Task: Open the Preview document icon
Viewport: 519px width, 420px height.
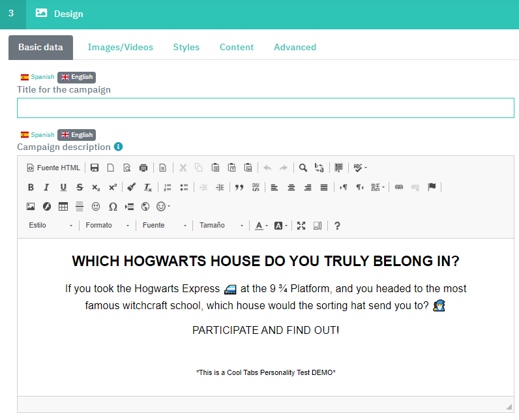Action: pos(126,168)
